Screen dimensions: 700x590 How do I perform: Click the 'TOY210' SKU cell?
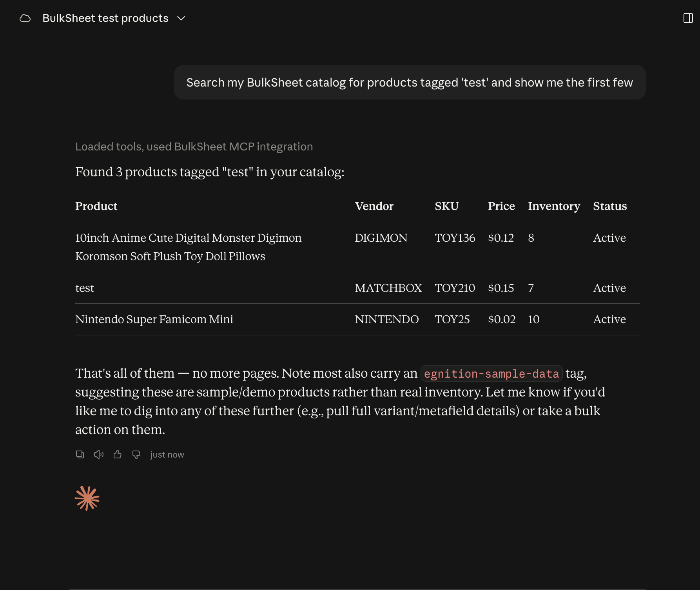coord(455,288)
